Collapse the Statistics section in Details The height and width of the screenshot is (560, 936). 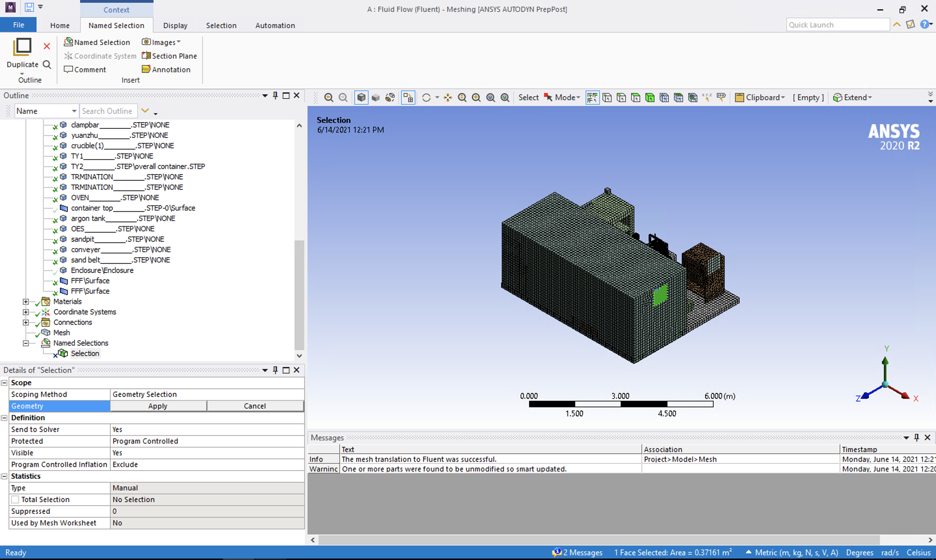point(5,477)
